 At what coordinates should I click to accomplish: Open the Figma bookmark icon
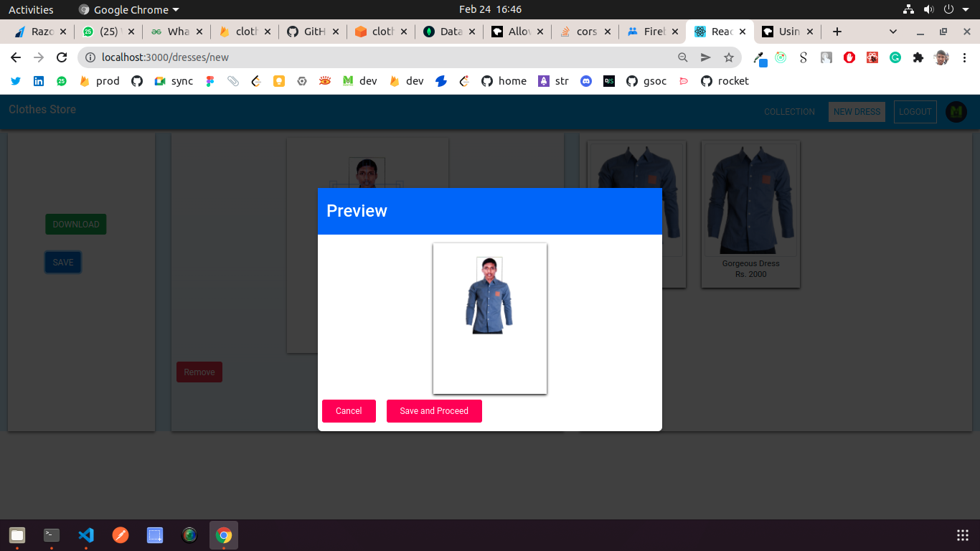209,80
